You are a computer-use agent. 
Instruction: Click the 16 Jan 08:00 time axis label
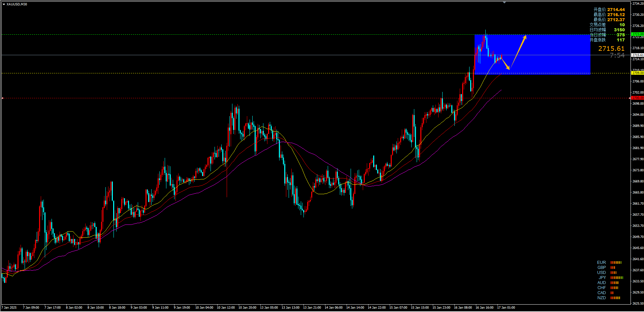click(463, 308)
